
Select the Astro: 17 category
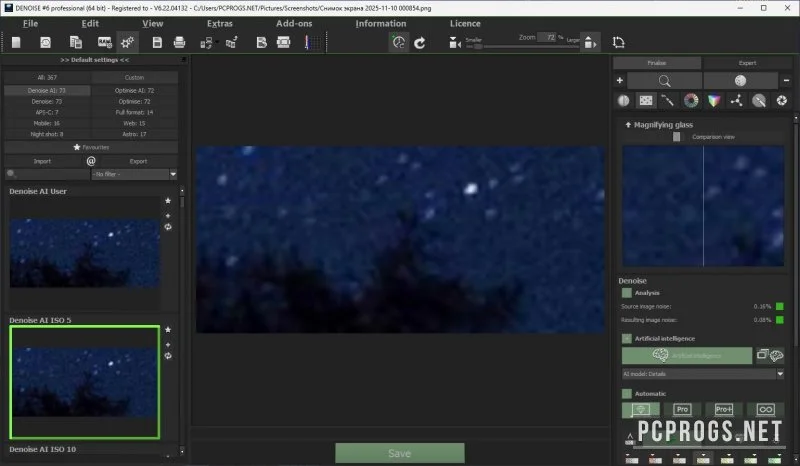tap(135, 134)
